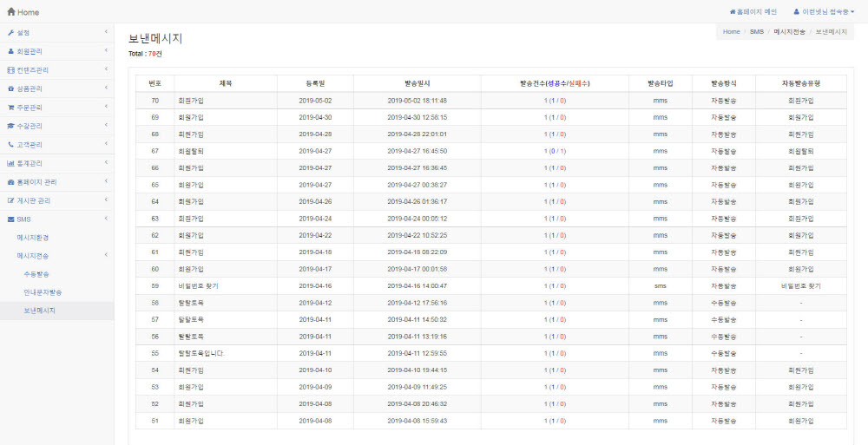Click timestamp 2019-04-16 14:00:47
Viewport: 868px width, 445px height.
tap(418, 286)
